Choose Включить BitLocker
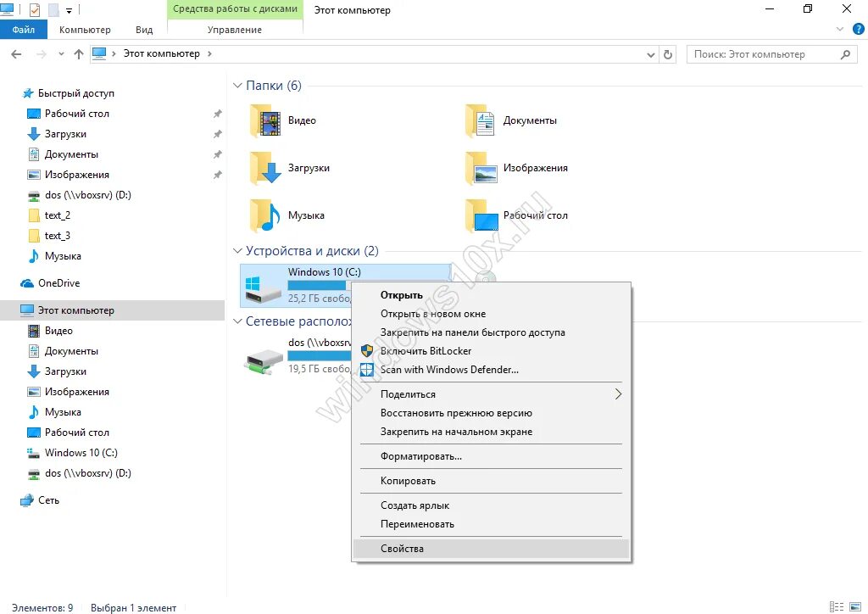868x614 pixels. pos(491,351)
